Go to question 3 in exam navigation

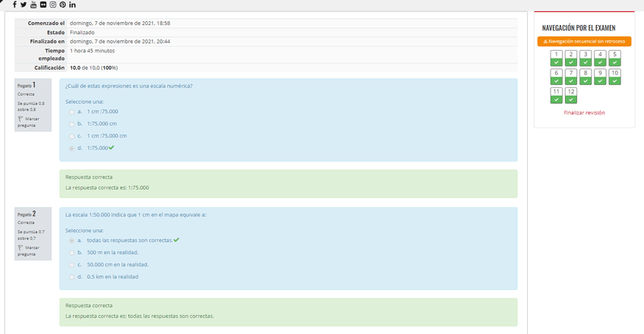(x=586, y=58)
